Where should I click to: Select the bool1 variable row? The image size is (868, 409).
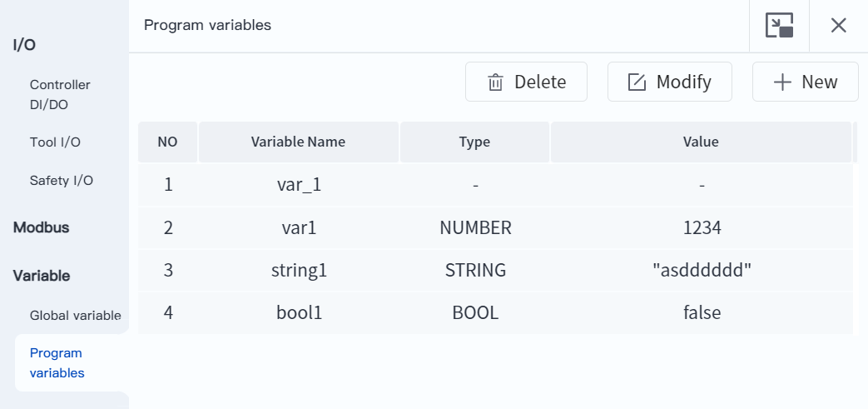coord(298,313)
